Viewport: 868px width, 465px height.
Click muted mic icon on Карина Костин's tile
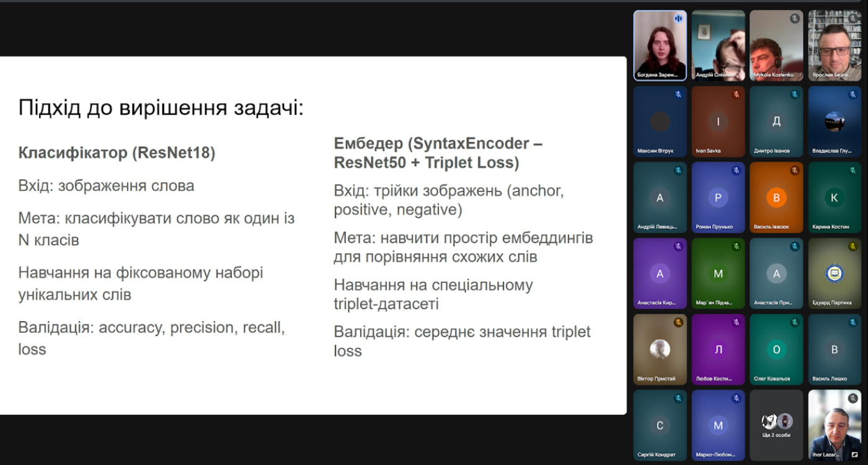(x=852, y=170)
